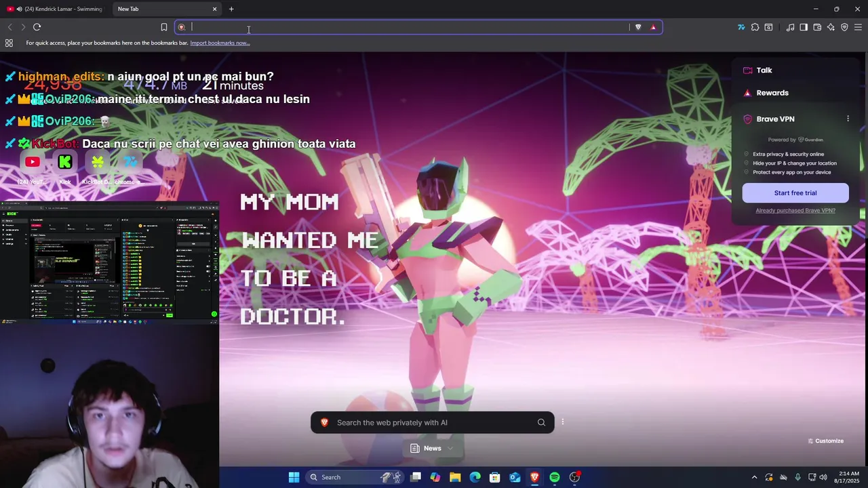868x488 pixels.
Task: Open the Extensions puzzle-piece menu
Action: 755,27
